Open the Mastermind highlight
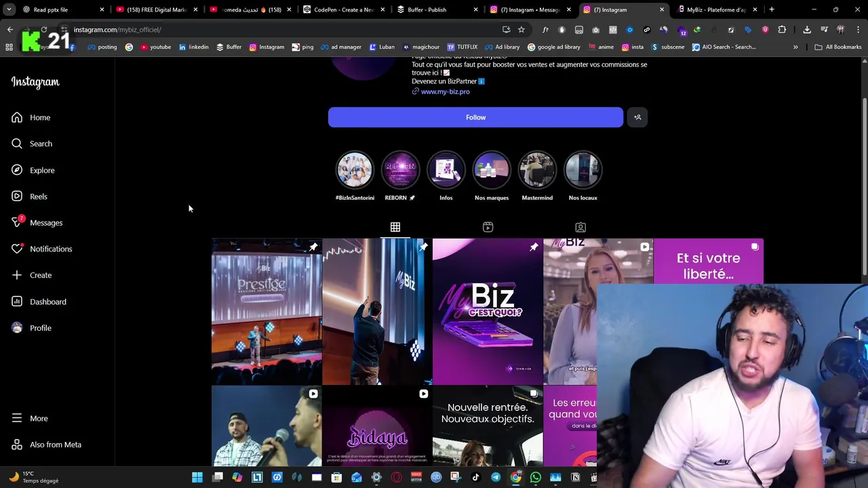 [537, 169]
